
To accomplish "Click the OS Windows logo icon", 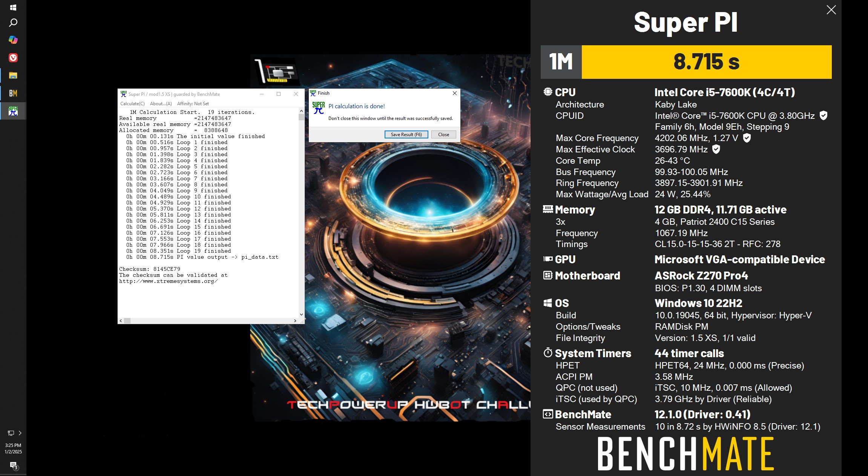I will click(548, 302).
